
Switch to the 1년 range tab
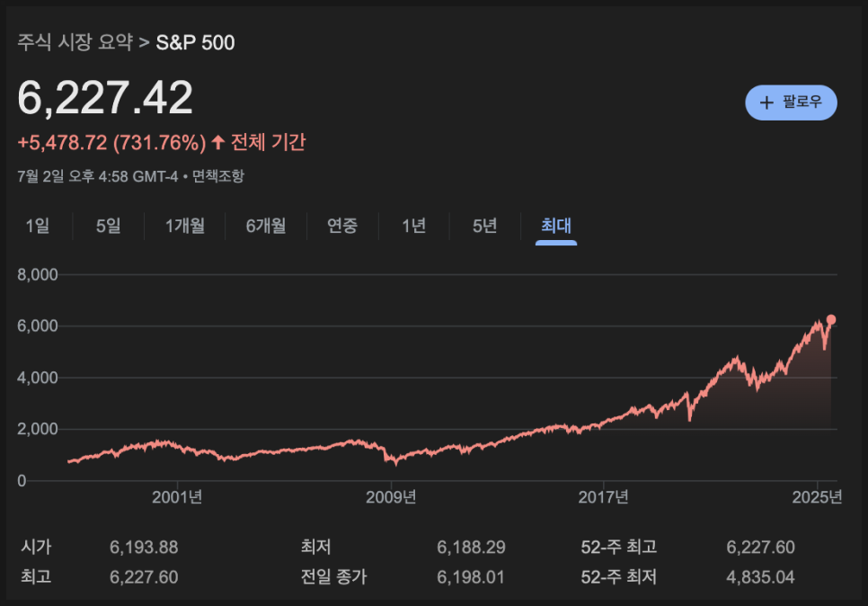pos(414,226)
